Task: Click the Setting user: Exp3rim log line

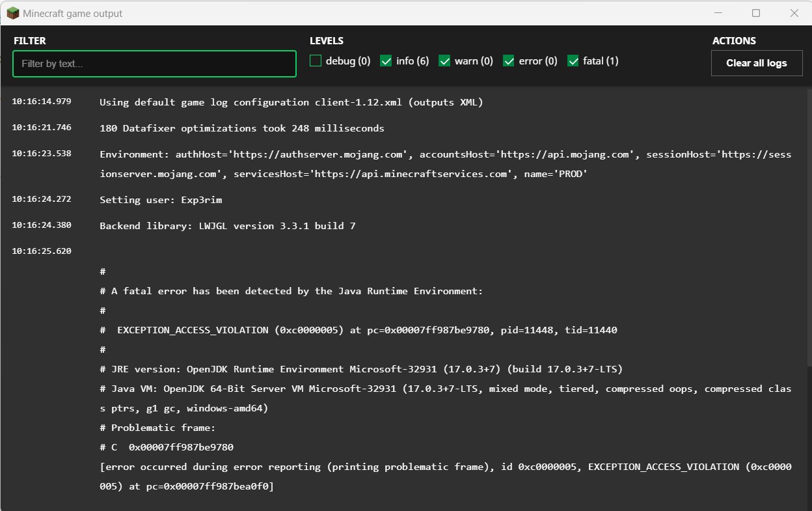Action: point(161,200)
